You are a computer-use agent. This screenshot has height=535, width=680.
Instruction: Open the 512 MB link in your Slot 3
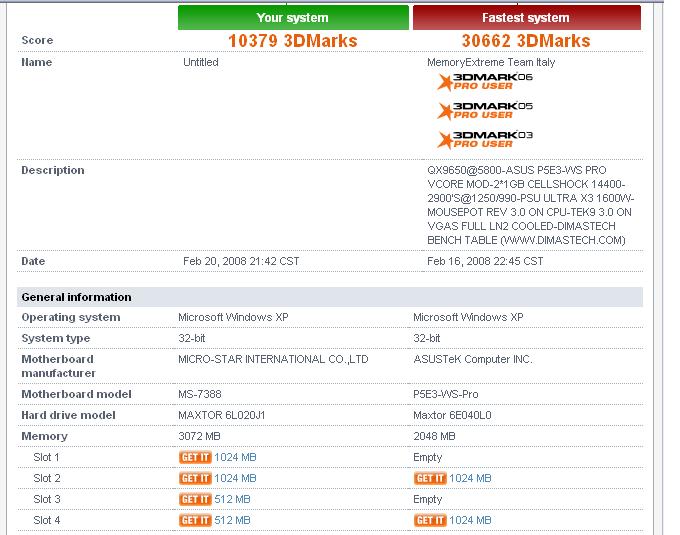point(232,499)
